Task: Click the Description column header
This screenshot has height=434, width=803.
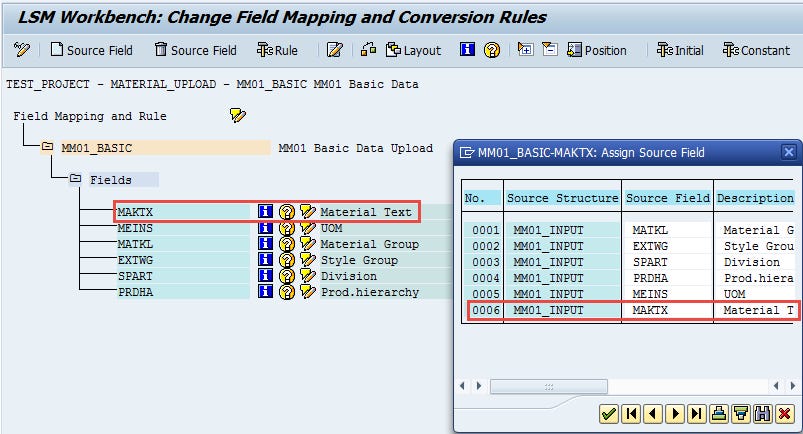Action: click(x=755, y=198)
